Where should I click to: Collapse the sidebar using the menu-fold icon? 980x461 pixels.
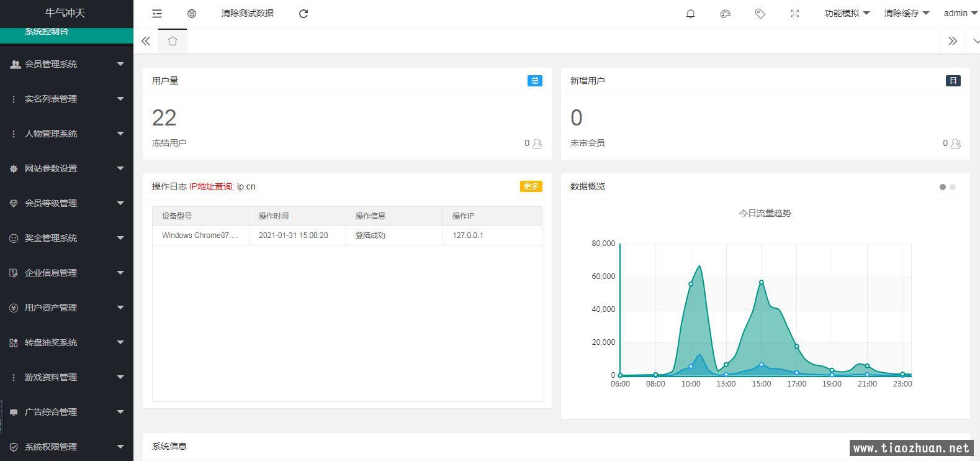[x=157, y=13]
